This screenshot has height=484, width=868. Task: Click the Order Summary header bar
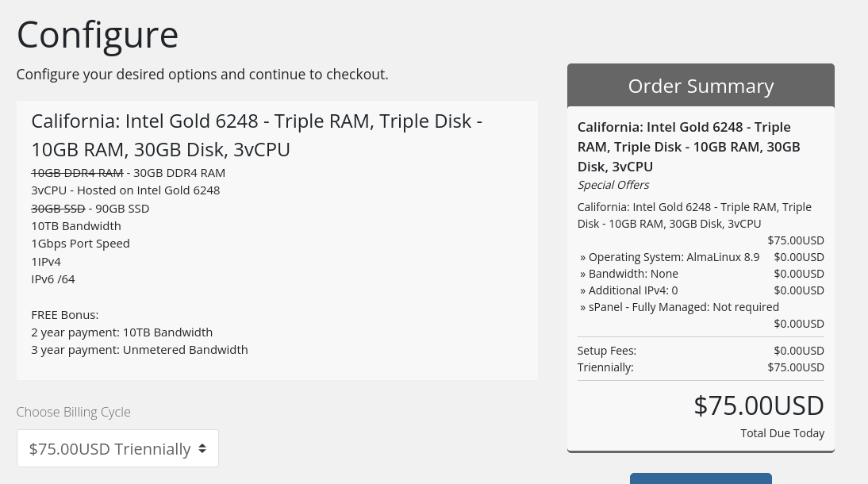701,86
